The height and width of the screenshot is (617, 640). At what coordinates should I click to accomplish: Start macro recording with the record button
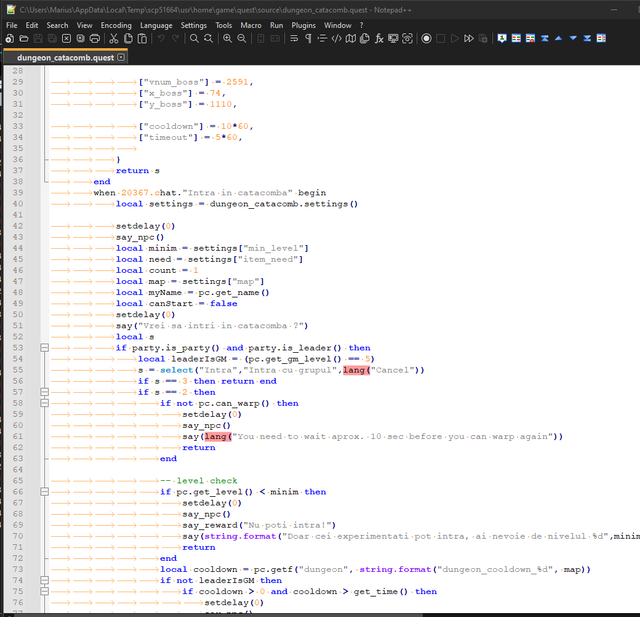pyautogui.click(x=427, y=38)
